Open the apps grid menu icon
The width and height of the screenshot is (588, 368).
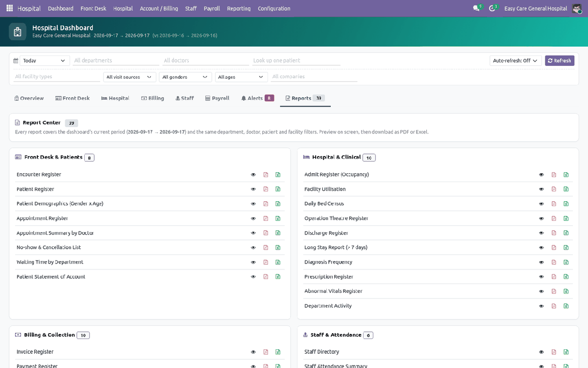coord(9,8)
